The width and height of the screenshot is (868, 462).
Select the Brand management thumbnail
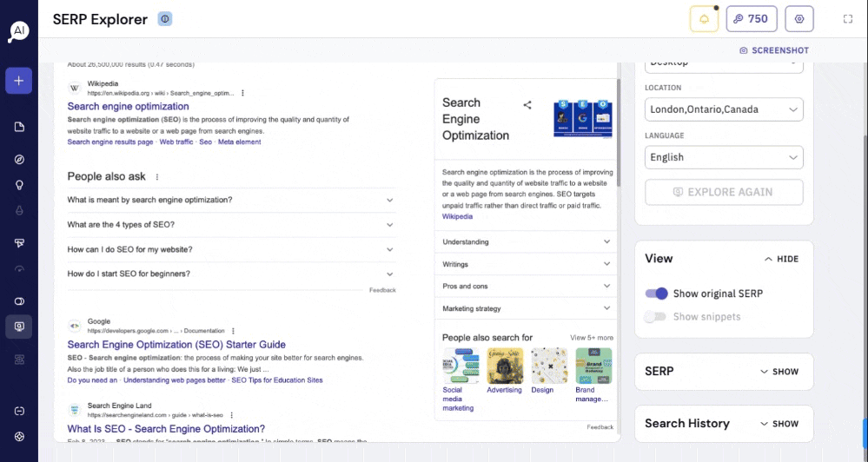coord(593,366)
